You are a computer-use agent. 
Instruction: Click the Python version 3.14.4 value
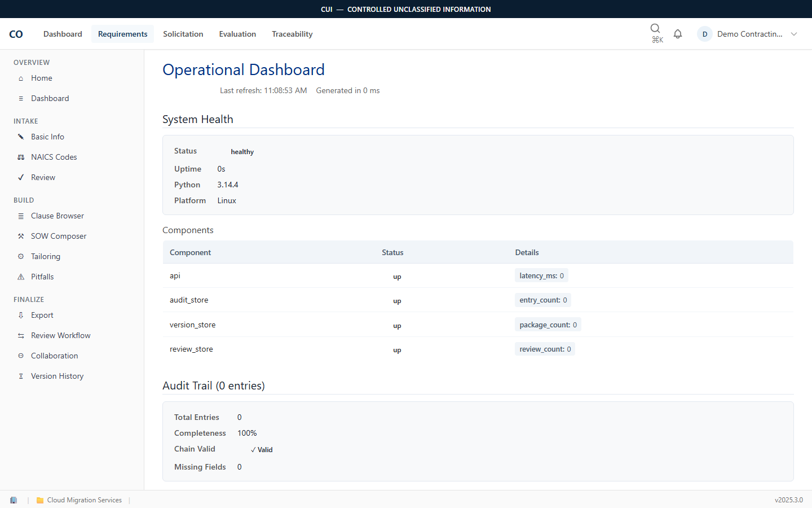(228, 185)
